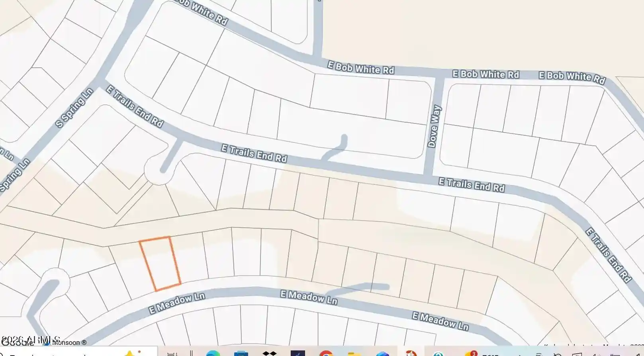This screenshot has width=644, height=356.
Task: Open Microsoft Edge from the taskbar
Action: point(213,353)
